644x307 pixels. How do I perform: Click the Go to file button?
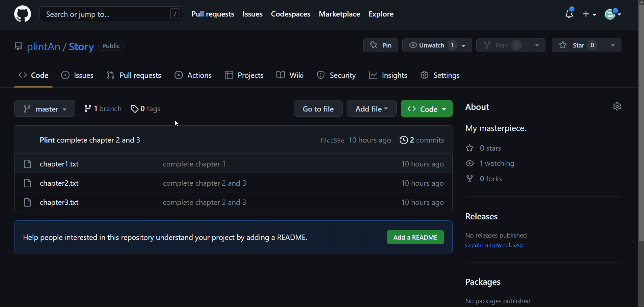tap(318, 109)
